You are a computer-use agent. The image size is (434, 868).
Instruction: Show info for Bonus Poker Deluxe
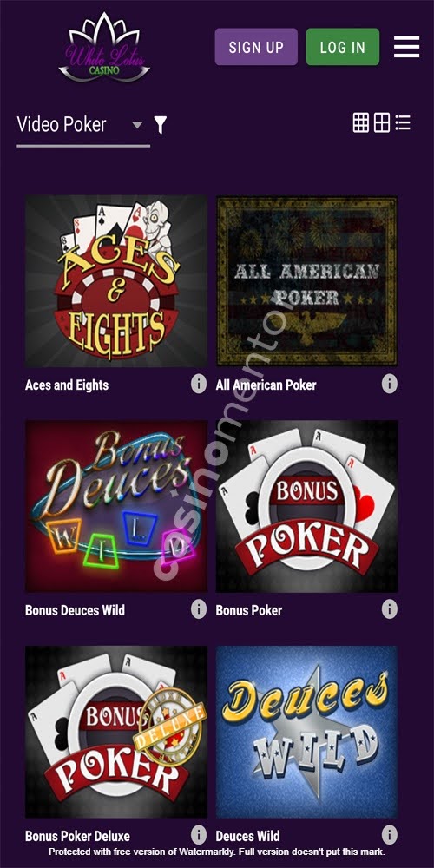coord(199,835)
